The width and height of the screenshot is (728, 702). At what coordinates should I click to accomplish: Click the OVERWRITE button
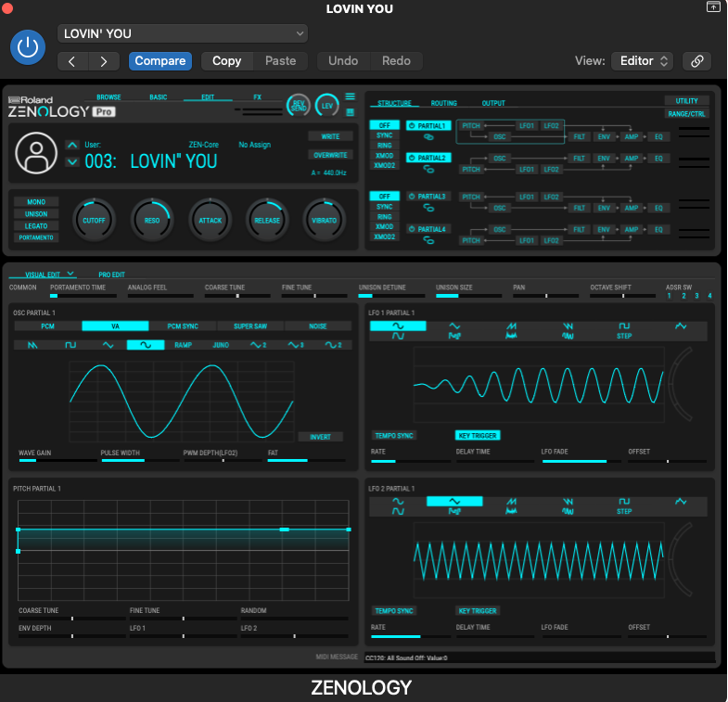[330, 155]
